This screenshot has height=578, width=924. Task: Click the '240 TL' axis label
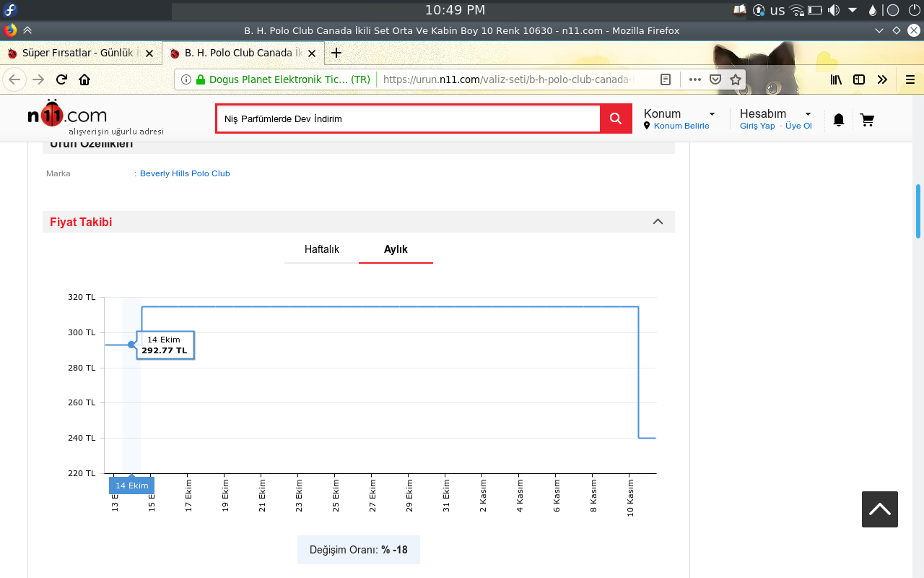pos(82,438)
